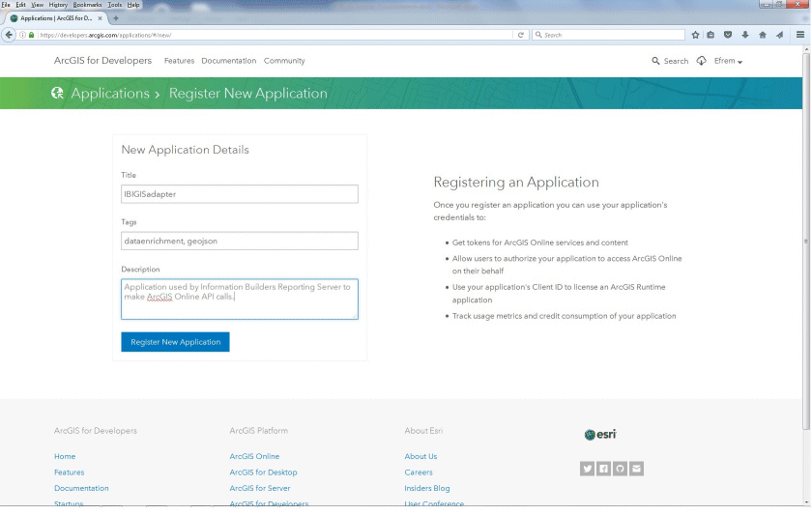Image resolution: width=812 pixels, height=514 pixels.
Task: Open footer Careers link
Action: tap(419, 472)
